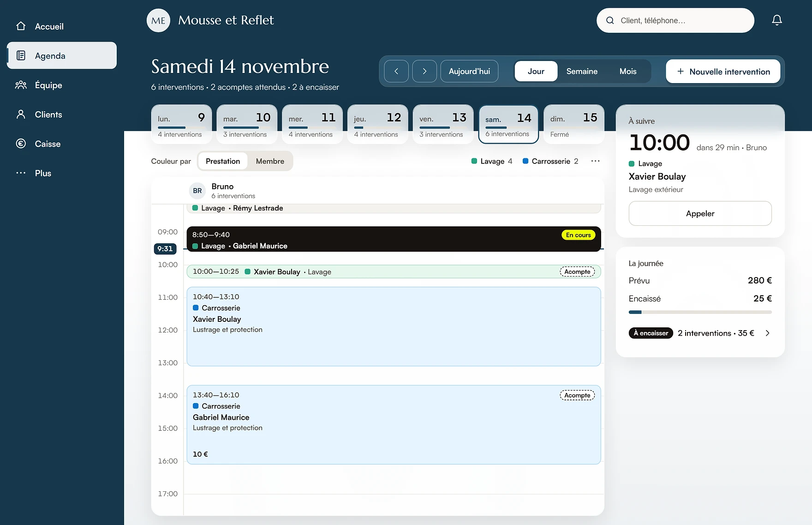The height and width of the screenshot is (525, 812).
Task: Click the En cours status badge
Action: pyautogui.click(x=578, y=235)
